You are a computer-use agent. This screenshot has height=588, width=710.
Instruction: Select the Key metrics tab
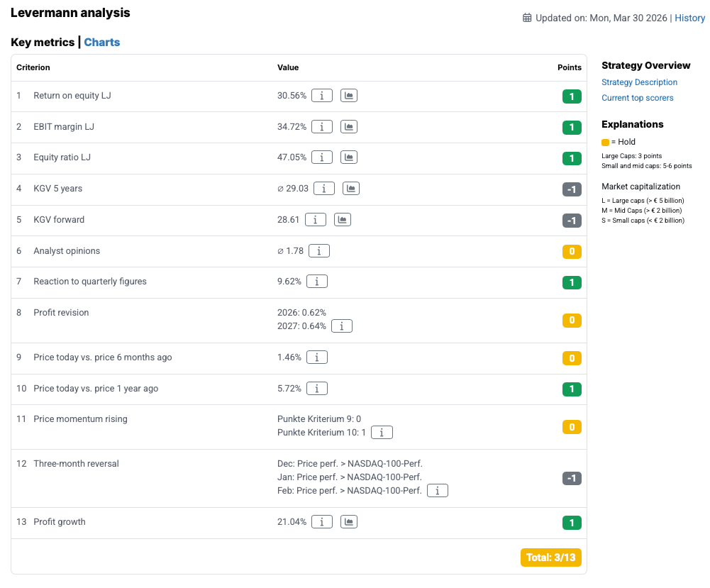coord(43,43)
